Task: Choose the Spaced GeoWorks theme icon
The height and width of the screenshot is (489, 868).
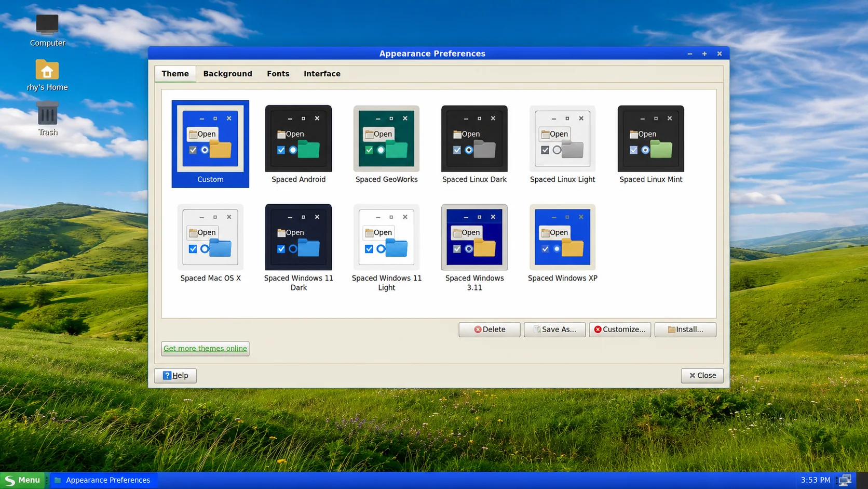Action: click(x=386, y=139)
